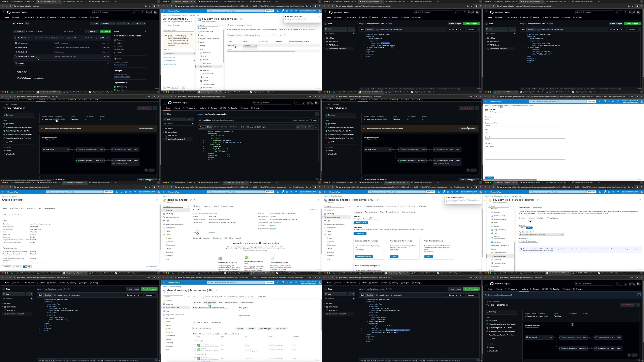The image size is (644, 362).
Task: Copy the plainvalue named value field
Action: click(256, 45)
